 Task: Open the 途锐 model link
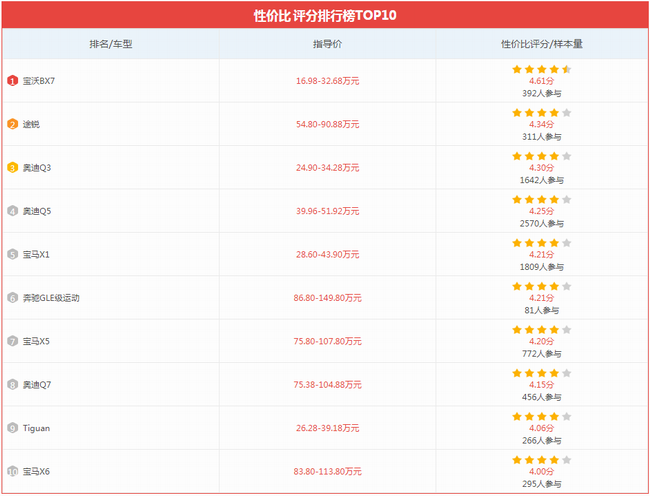pyautogui.click(x=31, y=124)
